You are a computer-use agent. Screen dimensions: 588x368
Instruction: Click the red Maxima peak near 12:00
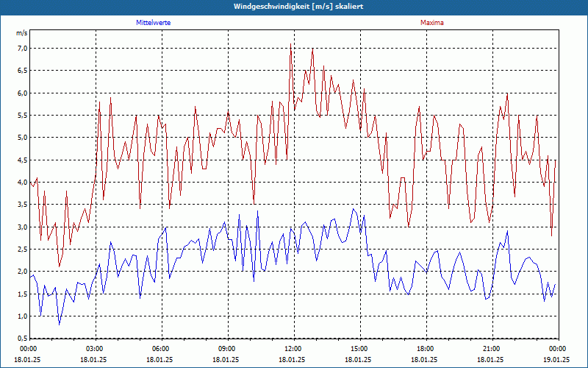coord(290,44)
